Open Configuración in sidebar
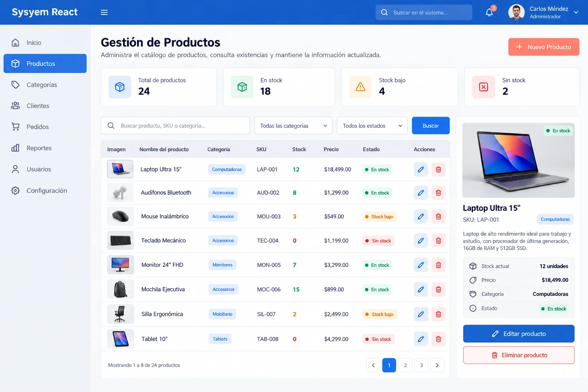 (x=45, y=191)
